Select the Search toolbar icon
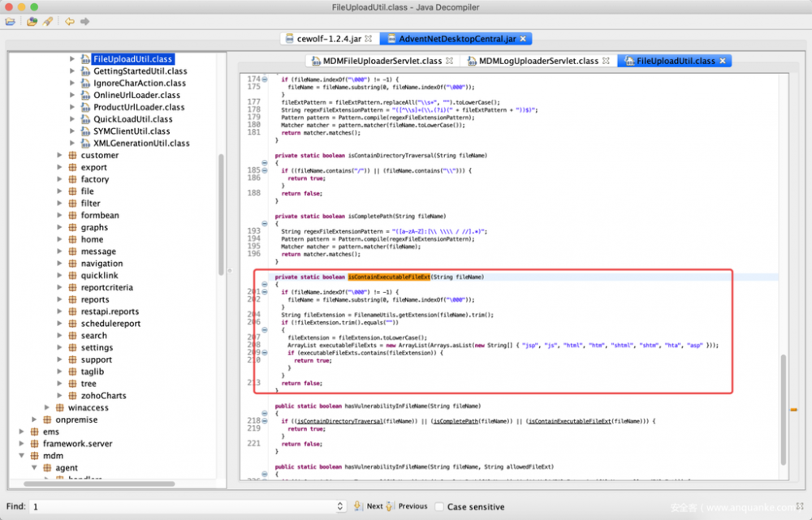This screenshot has height=520, width=812. 47,22
